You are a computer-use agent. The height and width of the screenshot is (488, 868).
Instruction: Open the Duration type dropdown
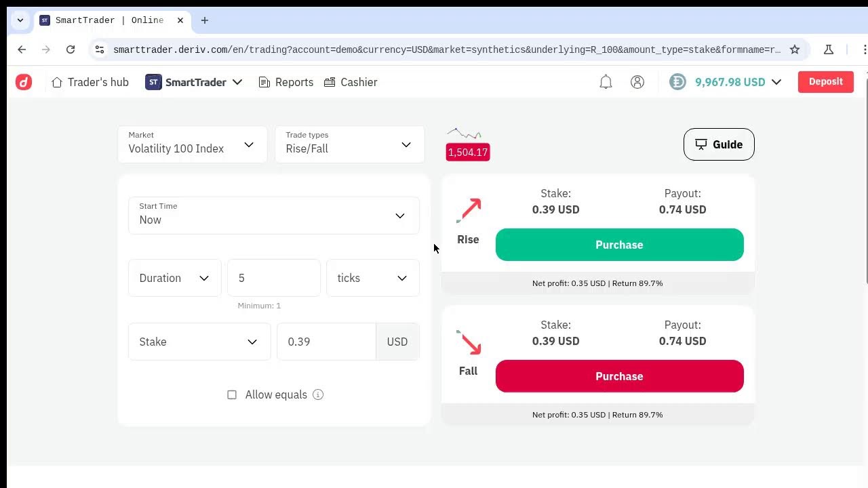[175, 278]
